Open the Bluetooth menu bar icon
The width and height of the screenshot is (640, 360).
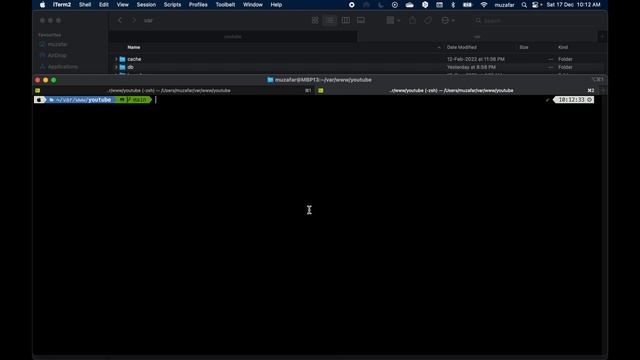pyautogui.click(x=453, y=5)
